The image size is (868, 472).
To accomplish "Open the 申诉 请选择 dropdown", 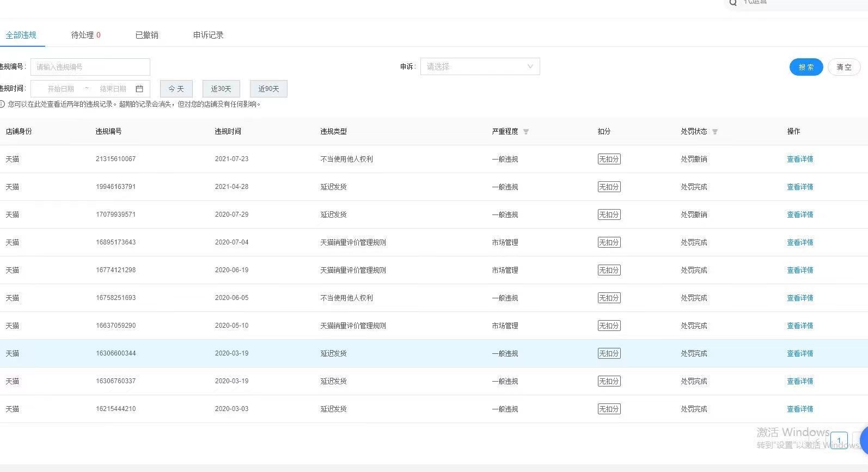I will tap(480, 66).
